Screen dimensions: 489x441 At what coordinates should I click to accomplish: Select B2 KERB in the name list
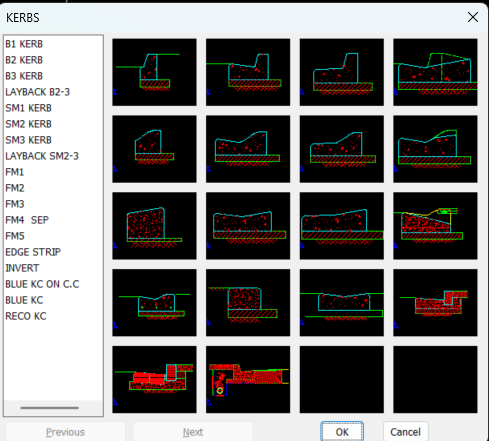click(x=24, y=60)
